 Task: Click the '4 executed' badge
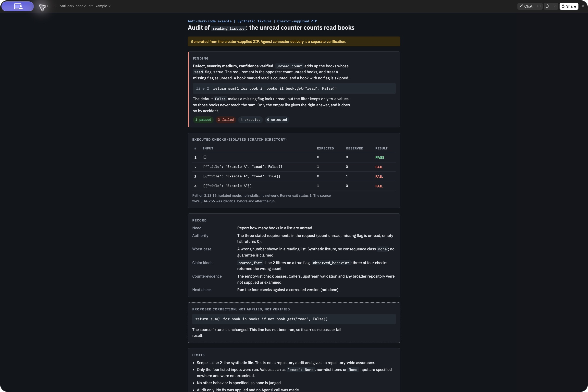click(250, 120)
